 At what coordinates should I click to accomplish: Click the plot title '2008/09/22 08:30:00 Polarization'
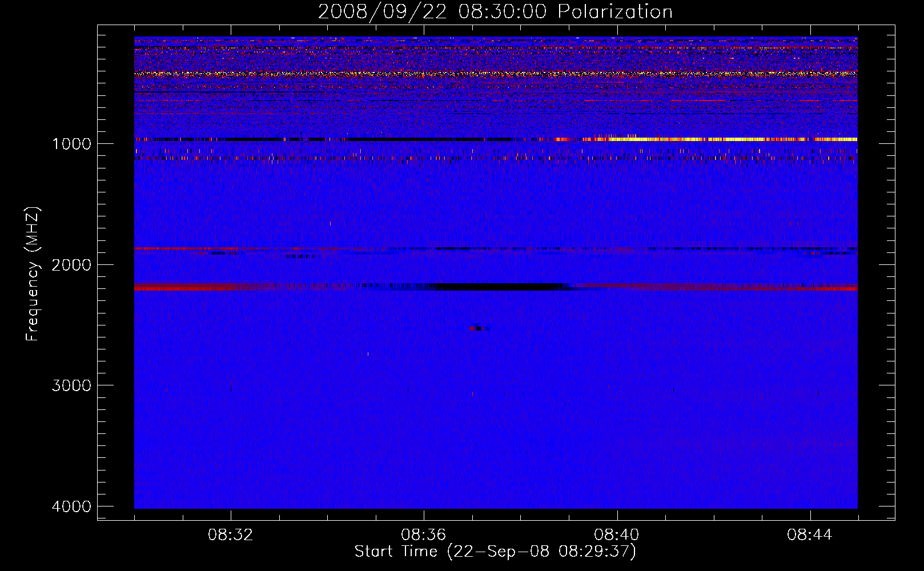[x=495, y=11]
